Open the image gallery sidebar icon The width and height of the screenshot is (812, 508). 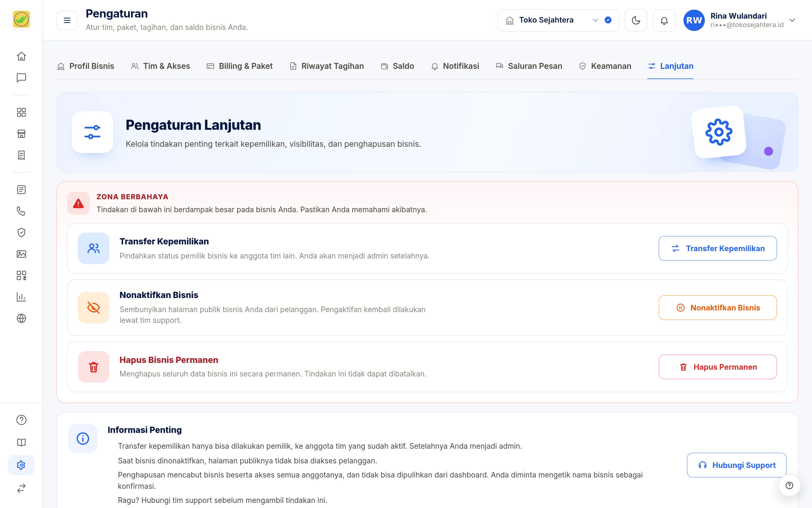point(21,254)
